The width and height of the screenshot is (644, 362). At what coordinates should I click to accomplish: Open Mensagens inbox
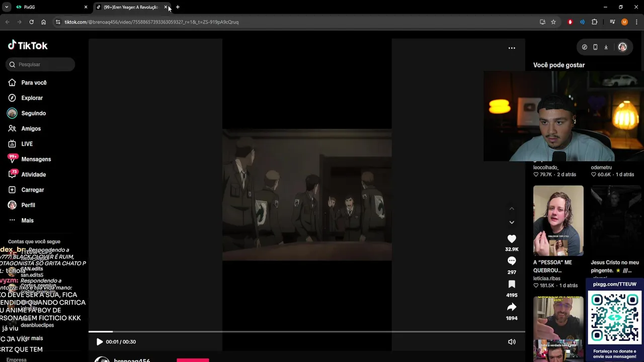[x=36, y=159]
